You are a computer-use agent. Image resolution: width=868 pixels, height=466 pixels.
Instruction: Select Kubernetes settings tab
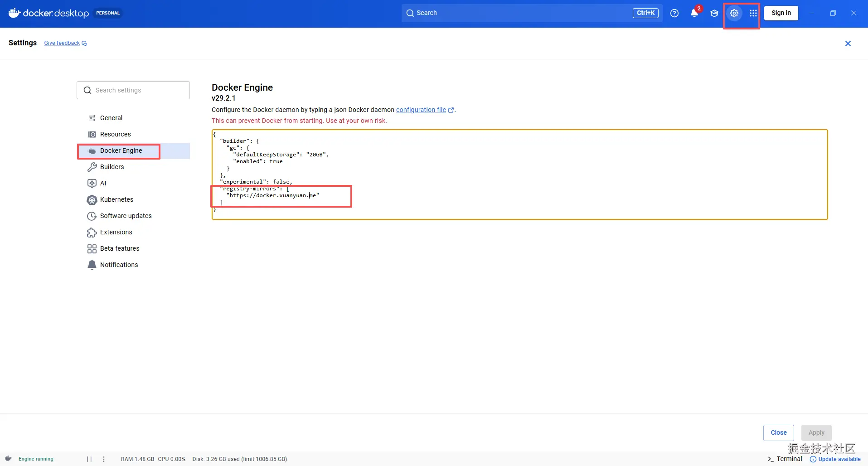click(x=133, y=199)
